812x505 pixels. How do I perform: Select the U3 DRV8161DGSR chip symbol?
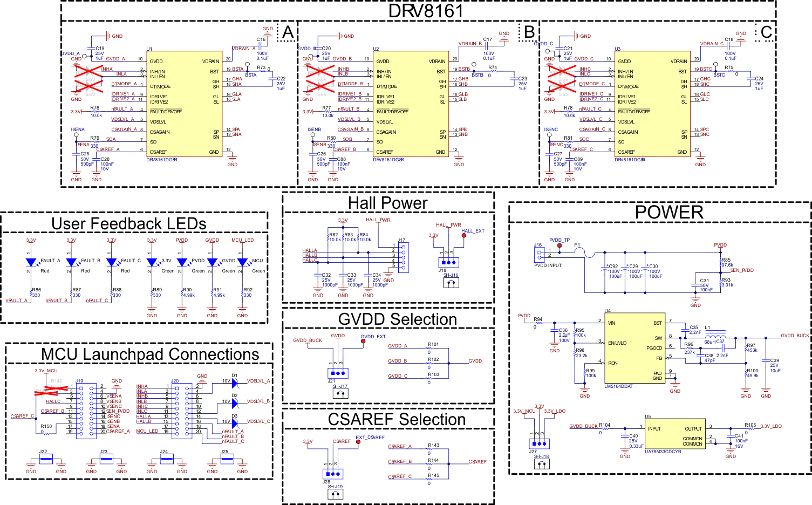point(653,104)
